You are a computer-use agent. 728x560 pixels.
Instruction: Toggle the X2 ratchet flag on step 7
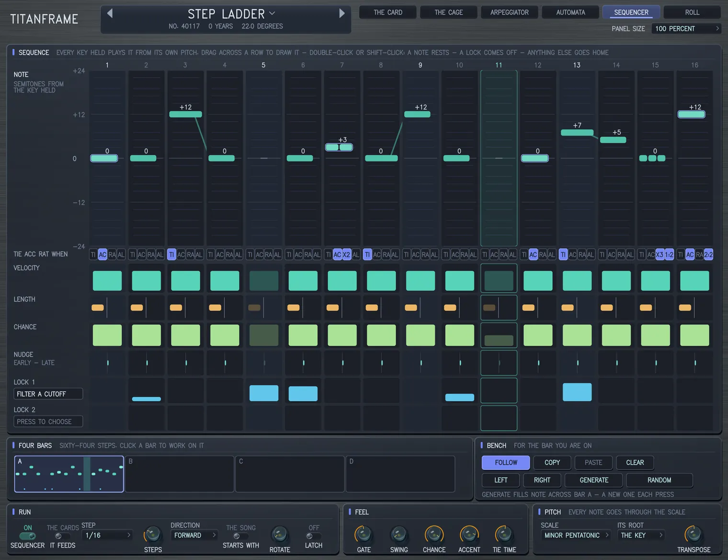346,254
